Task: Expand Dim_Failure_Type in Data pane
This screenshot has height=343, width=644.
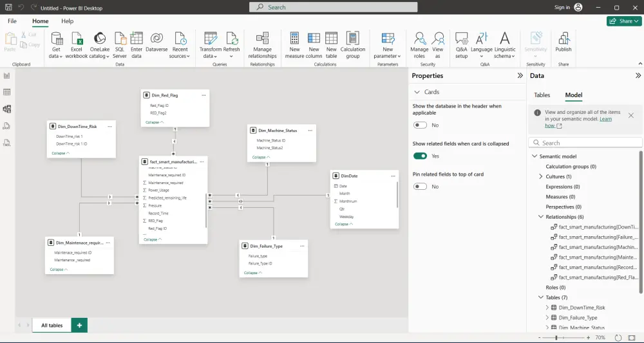Action: [x=547, y=317]
